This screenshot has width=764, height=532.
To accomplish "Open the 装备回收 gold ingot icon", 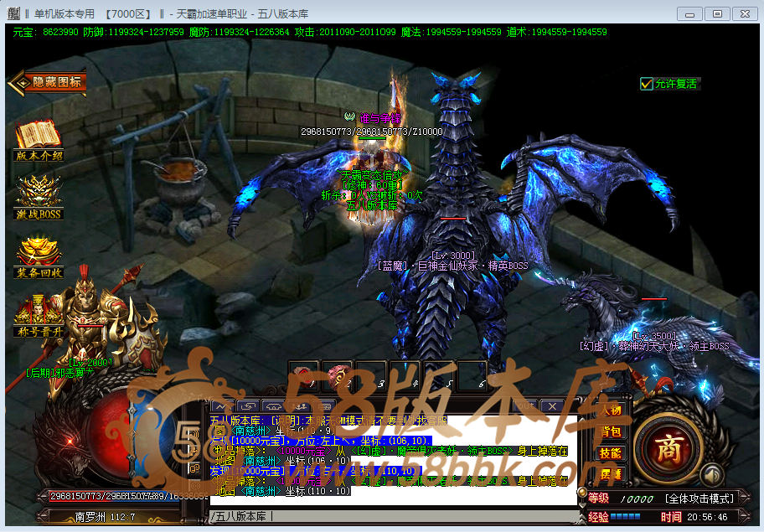I will 39,257.
